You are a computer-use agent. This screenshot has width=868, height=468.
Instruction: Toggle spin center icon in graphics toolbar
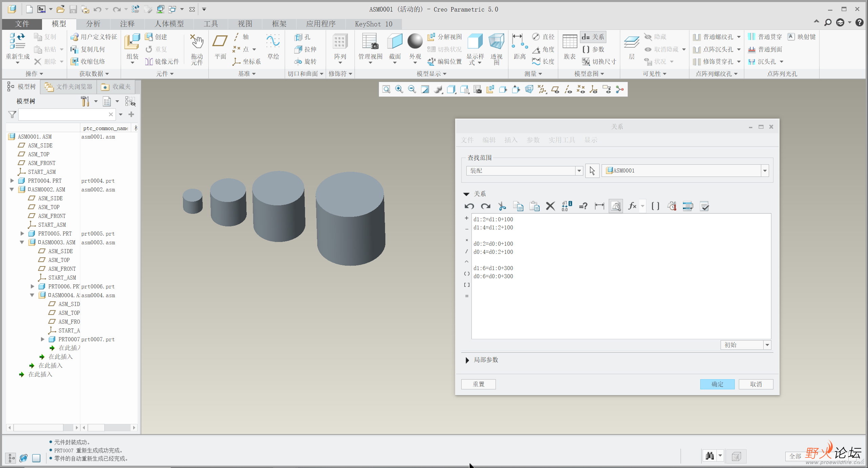pyautogui.click(x=620, y=89)
